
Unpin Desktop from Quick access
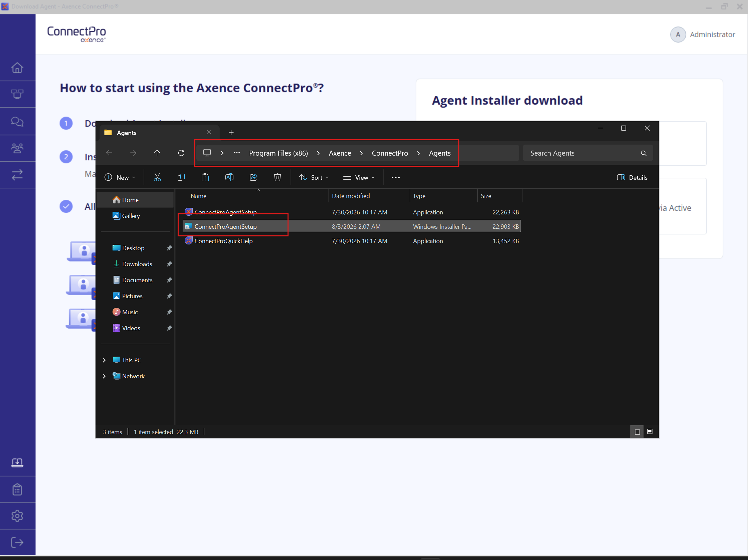click(x=169, y=248)
